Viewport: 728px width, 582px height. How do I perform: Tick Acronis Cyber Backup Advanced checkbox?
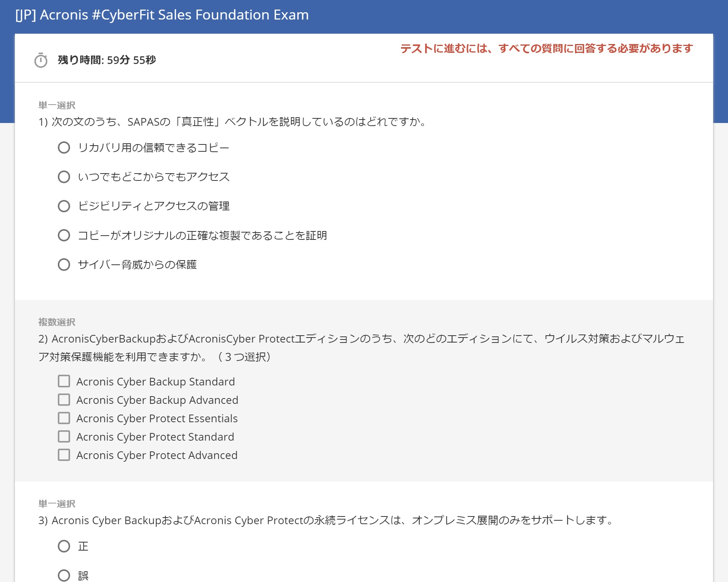64,400
